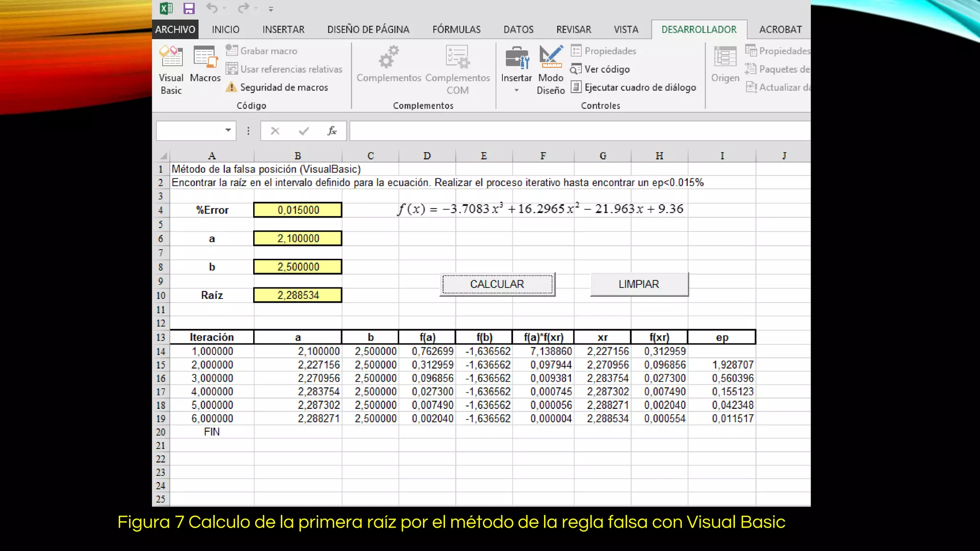Select column header I

click(722, 156)
